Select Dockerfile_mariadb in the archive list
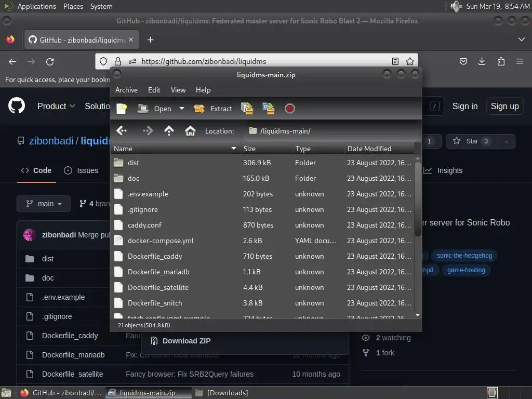Image resolution: width=532 pixels, height=399 pixels. click(262, 272)
